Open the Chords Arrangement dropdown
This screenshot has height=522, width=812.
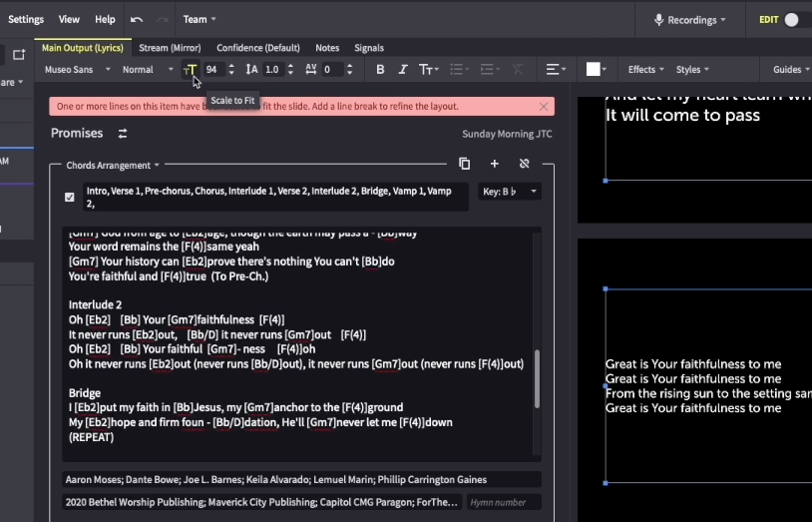pyautogui.click(x=113, y=166)
